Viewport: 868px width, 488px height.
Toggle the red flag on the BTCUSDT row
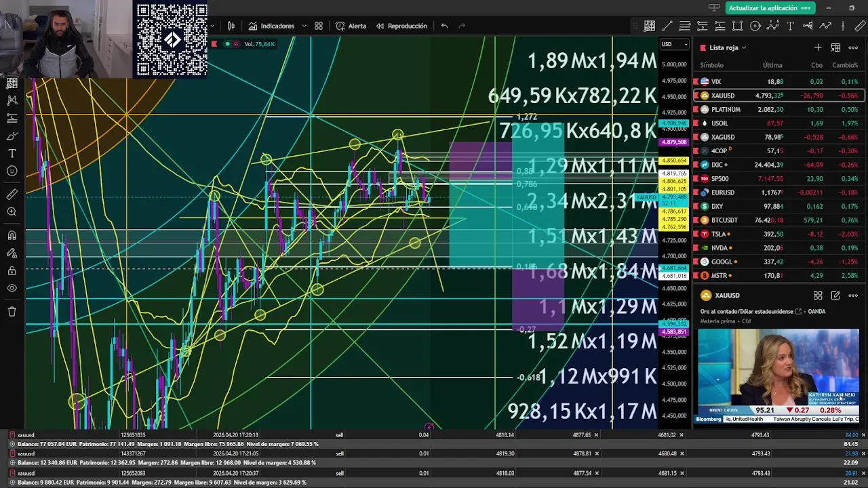coord(696,220)
